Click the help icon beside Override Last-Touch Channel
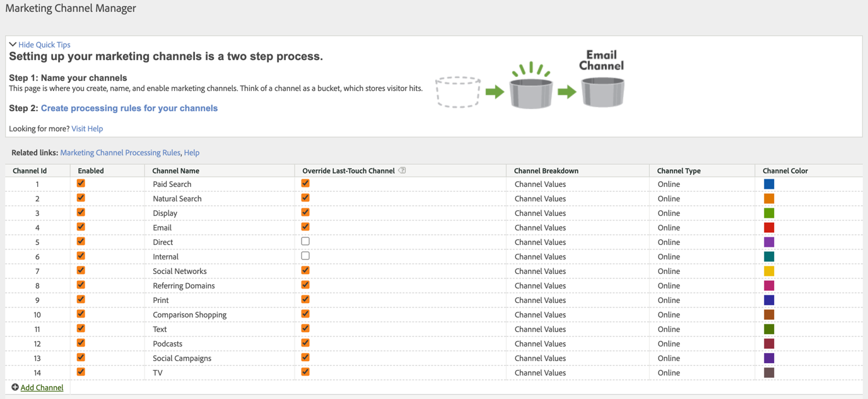The width and height of the screenshot is (868, 399). pyautogui.click(x=402, y=170)
